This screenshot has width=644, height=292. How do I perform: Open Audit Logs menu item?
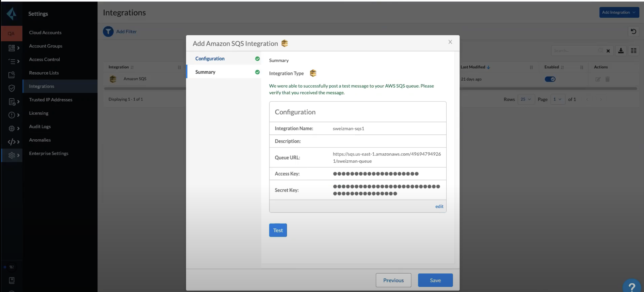click(40, 126)
